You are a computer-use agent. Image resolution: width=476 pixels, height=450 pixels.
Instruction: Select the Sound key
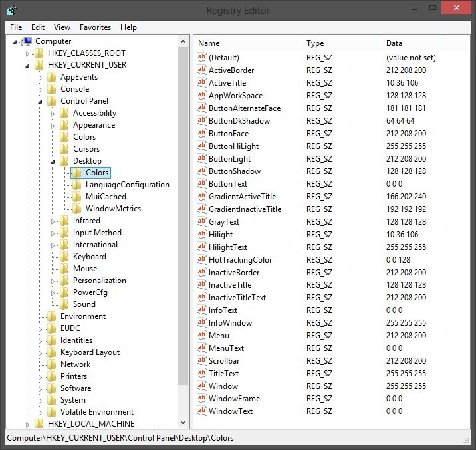(84, 304)
